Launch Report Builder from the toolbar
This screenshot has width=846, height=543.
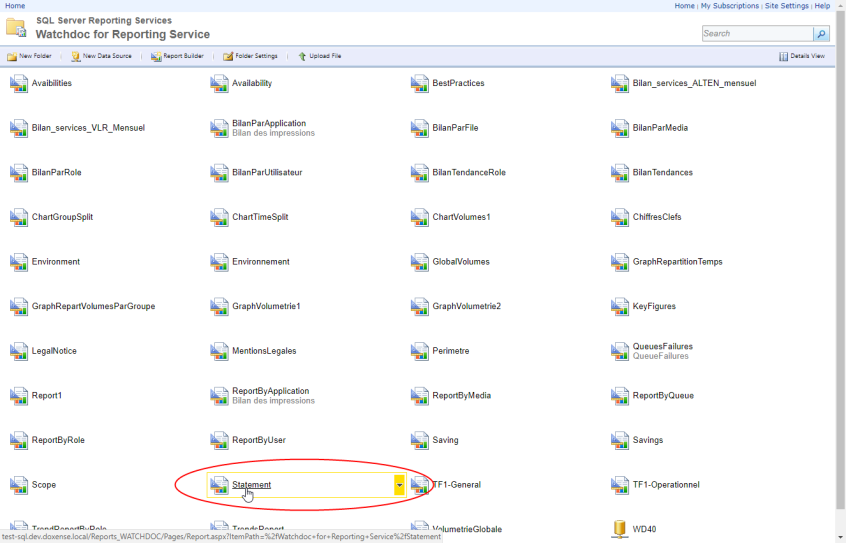177,56
